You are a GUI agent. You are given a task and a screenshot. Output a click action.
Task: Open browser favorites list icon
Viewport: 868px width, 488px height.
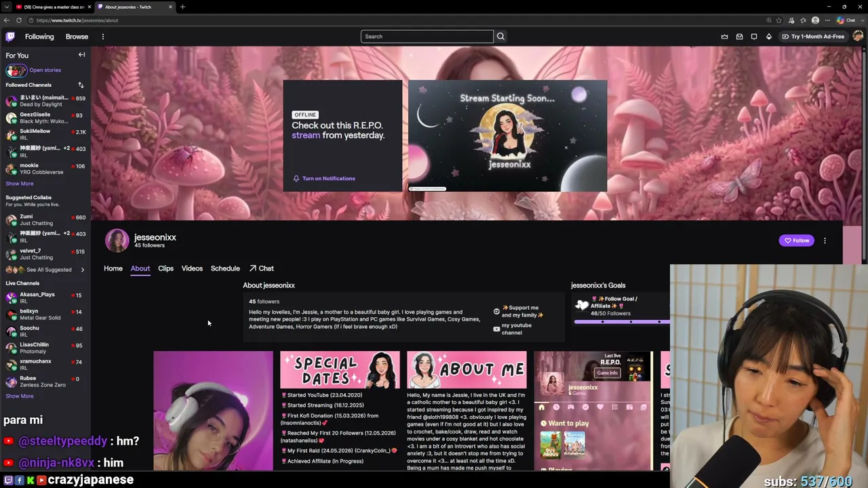pos(803,20)
